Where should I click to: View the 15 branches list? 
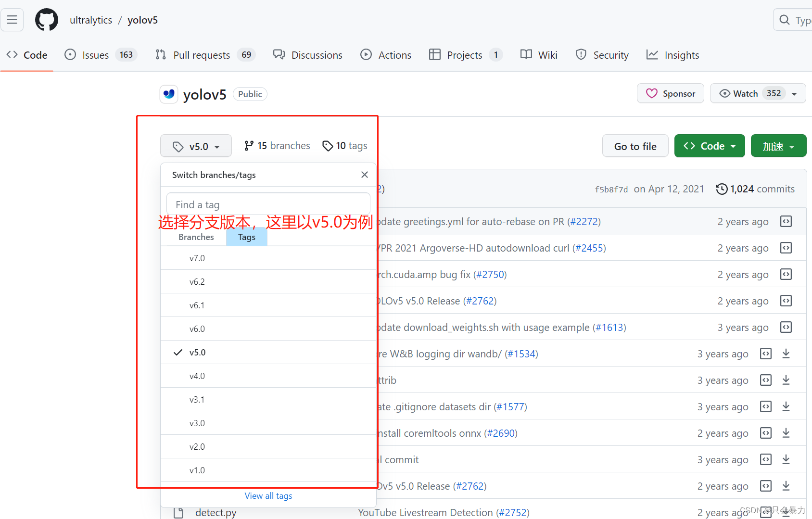tap(277, 146)
